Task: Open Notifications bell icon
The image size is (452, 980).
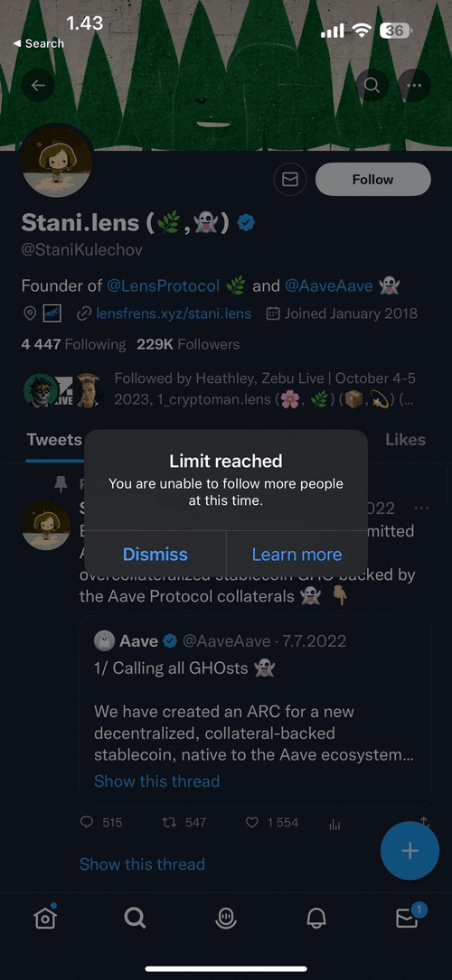Action: (316, 918)
